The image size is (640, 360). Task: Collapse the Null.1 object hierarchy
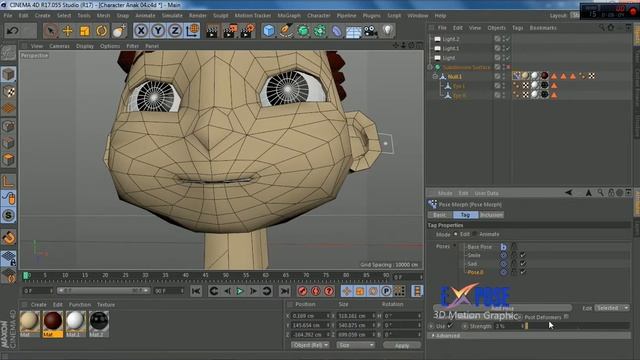click(435, 76)
